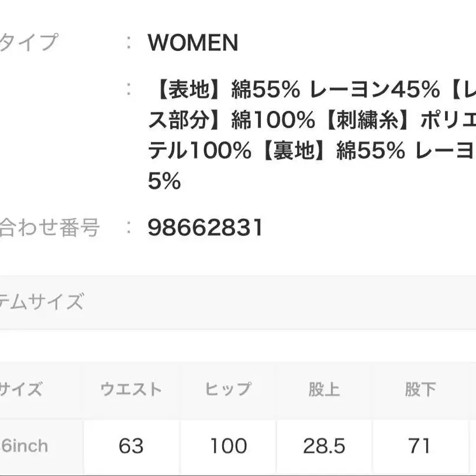The height and width of the screenshot is (476, 476).
Task: Select the ウエスト column header
Action: coord(131,389)
